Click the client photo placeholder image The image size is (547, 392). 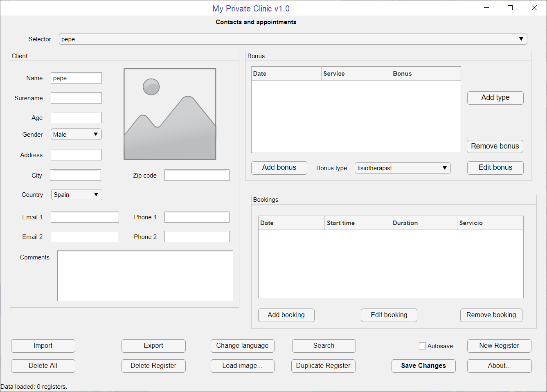(x=170, y=114)
